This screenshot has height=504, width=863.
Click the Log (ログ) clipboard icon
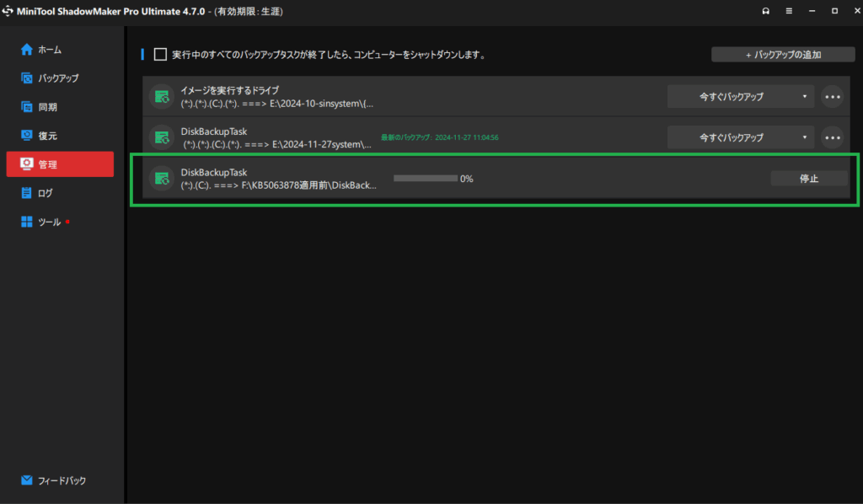(x=26, y=192)
